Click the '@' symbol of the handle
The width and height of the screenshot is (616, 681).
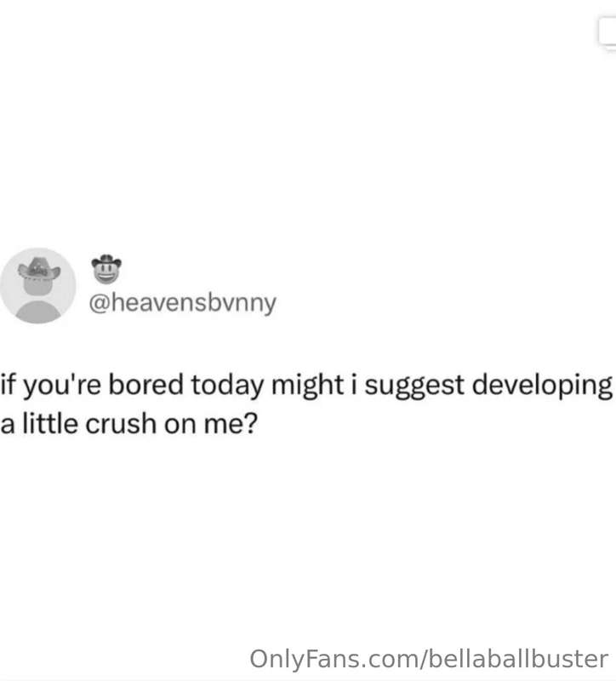coord(100,303)
